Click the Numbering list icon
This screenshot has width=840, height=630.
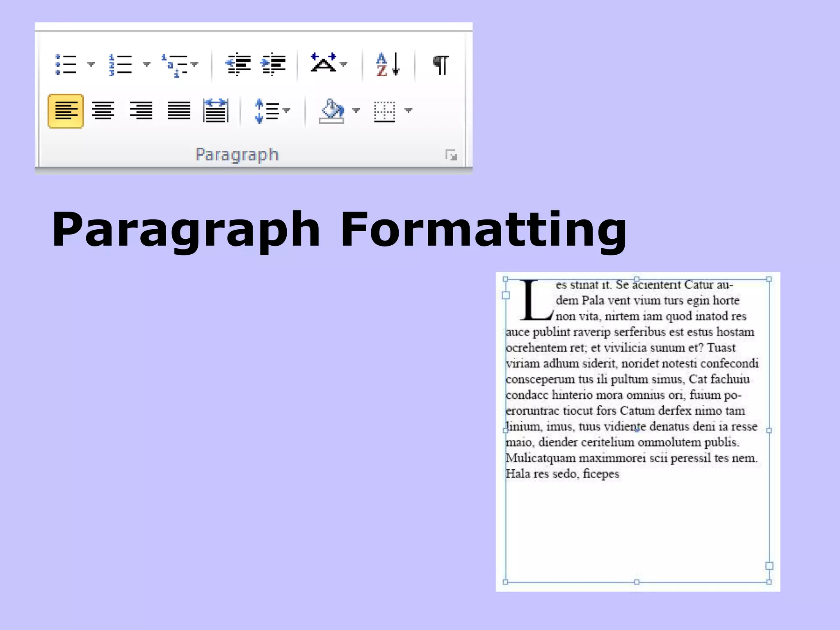tap(120, 65)
